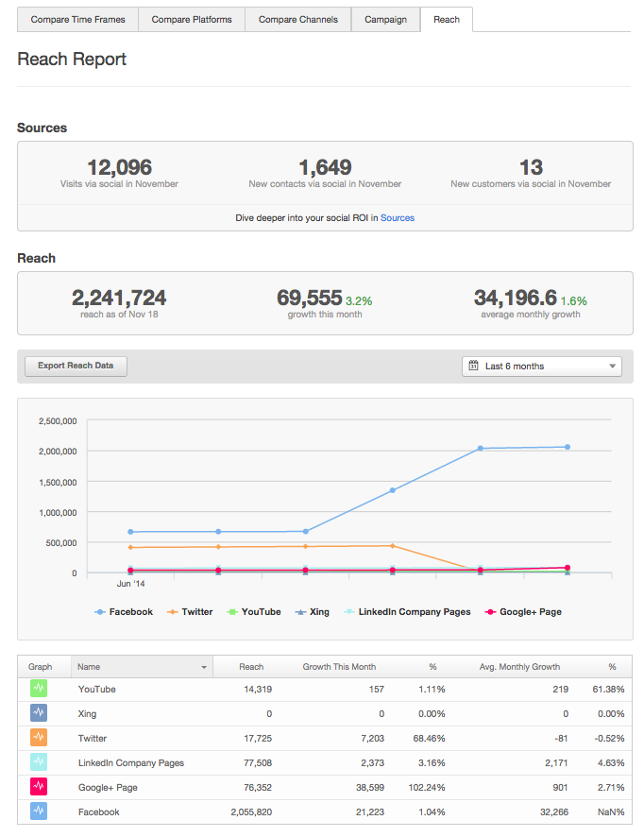Toggle Twitter graph icon in table

(39, 738)
